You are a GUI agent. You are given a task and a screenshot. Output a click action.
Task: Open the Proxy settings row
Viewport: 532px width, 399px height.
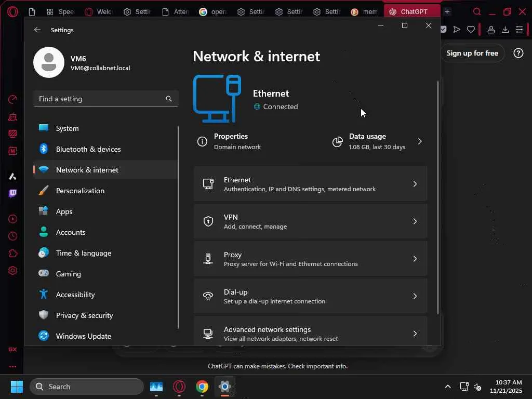click(310, 259)
